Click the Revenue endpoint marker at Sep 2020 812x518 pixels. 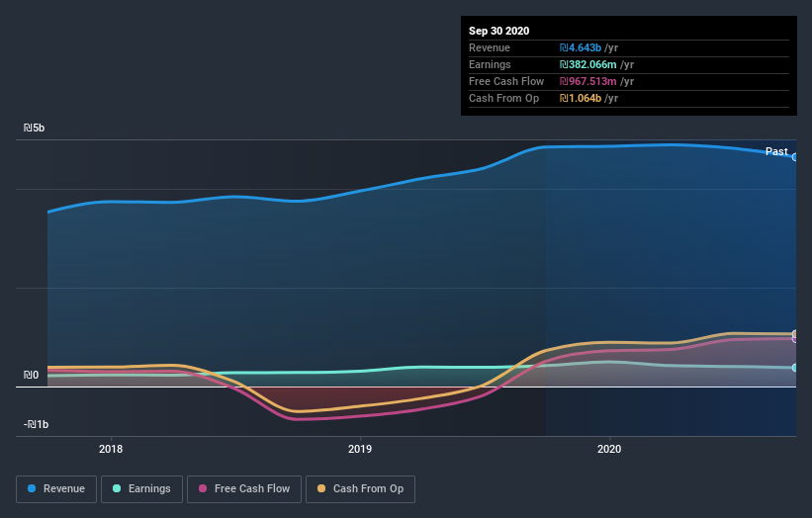point(795,157)
